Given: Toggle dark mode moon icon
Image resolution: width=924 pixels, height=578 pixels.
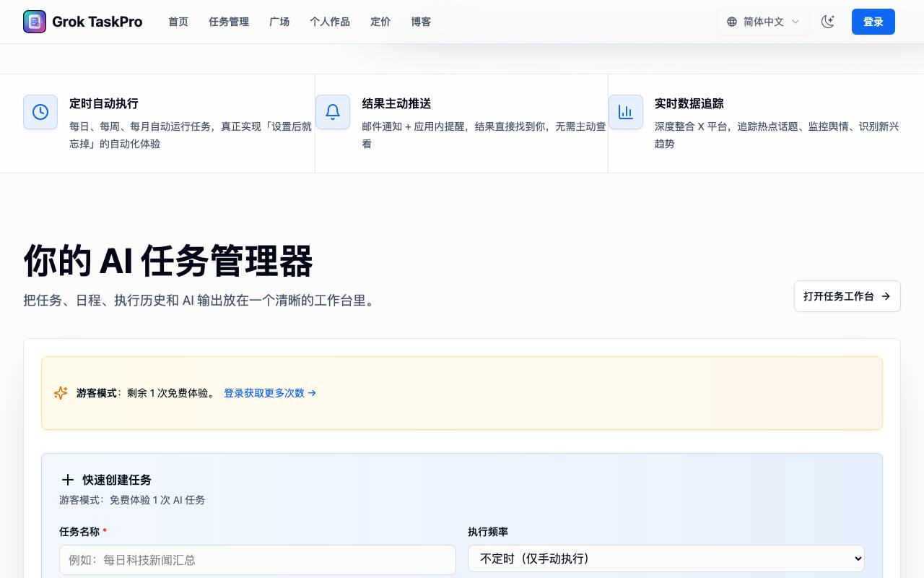Looking at the screenshot, I should pyautogui.click(x=828, y=22).
